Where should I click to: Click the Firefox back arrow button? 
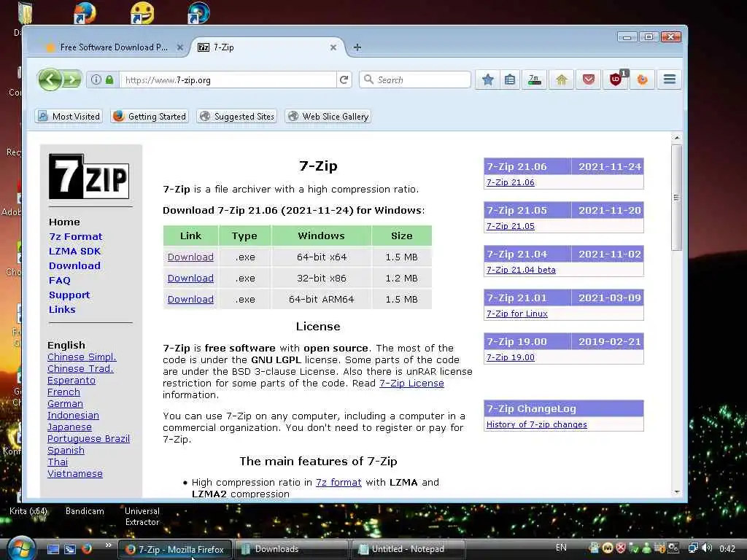pos(50,79)
